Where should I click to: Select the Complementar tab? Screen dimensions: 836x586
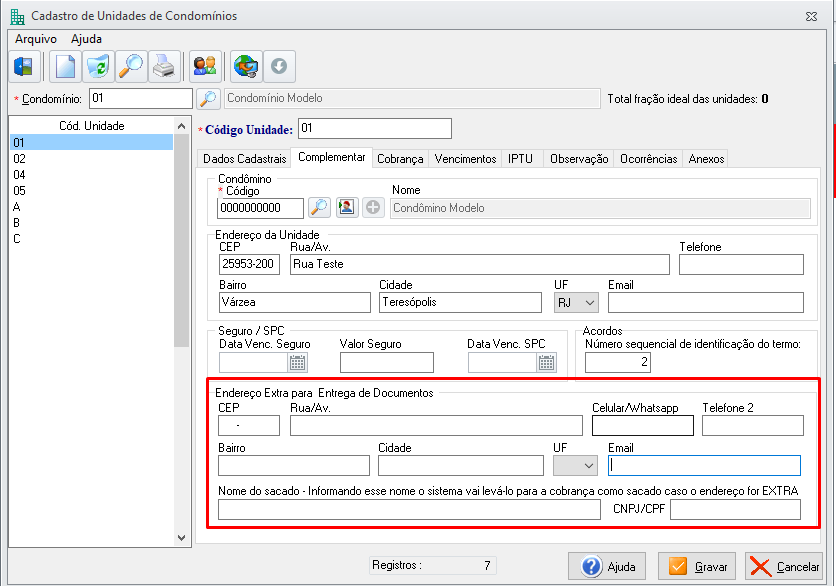tap(332, 157)
